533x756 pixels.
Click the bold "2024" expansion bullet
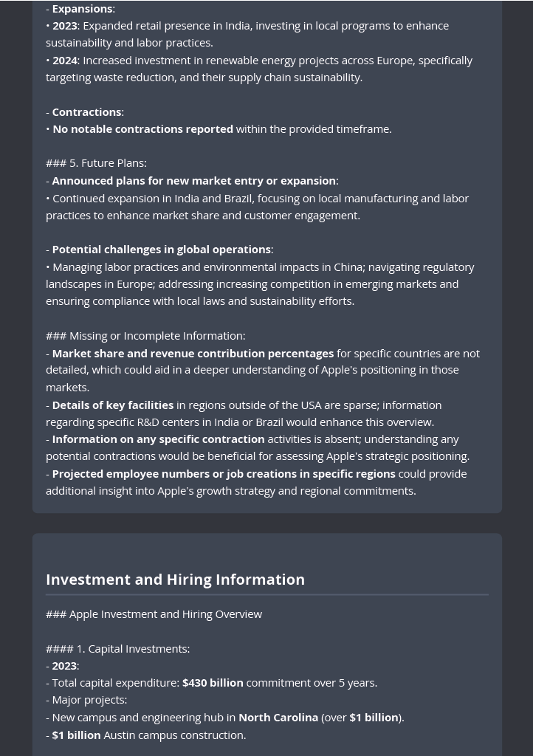[64, 61]
